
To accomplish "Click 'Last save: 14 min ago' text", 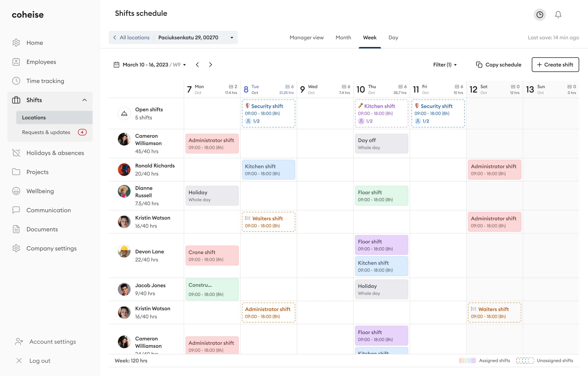I will tap(553, 38).
